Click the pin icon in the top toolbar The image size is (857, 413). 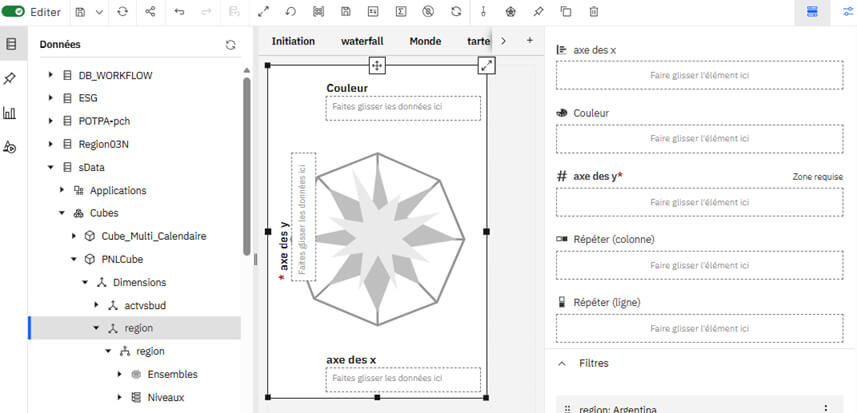coord(538,12)
